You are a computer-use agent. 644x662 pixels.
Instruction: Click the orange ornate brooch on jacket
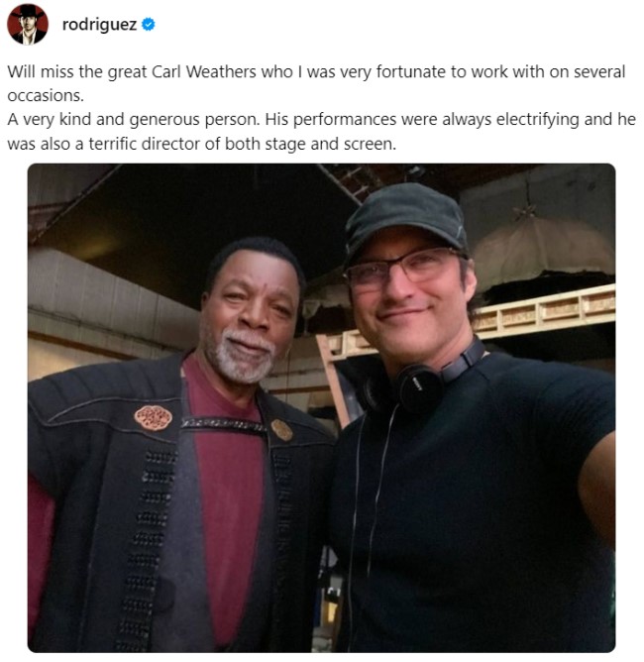click(x=154, y=417)
